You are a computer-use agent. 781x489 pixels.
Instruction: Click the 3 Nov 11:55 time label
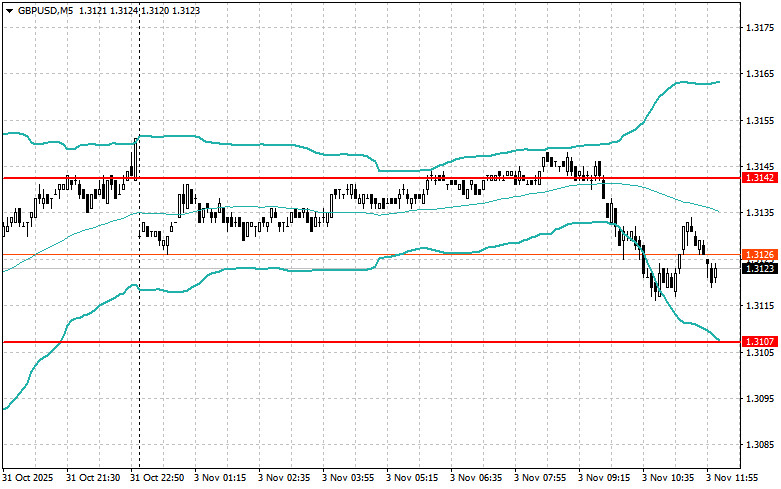point(732,478)
